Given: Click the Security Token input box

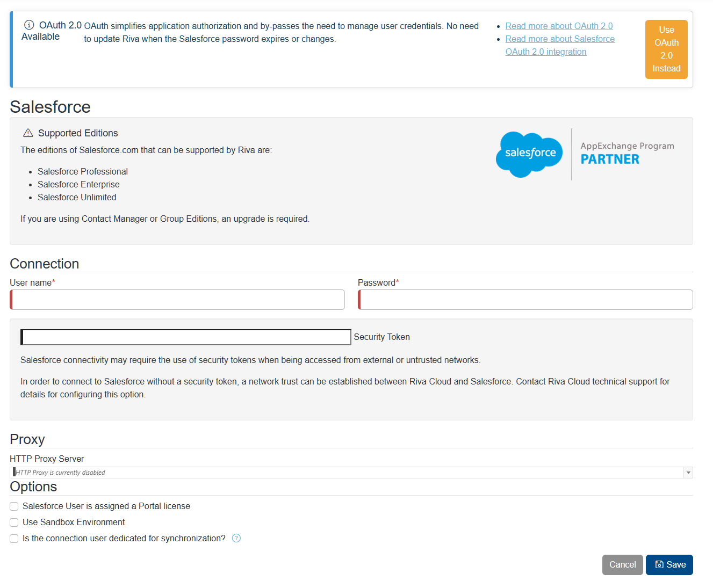Looking at the screenshot, I should (186, 337).
